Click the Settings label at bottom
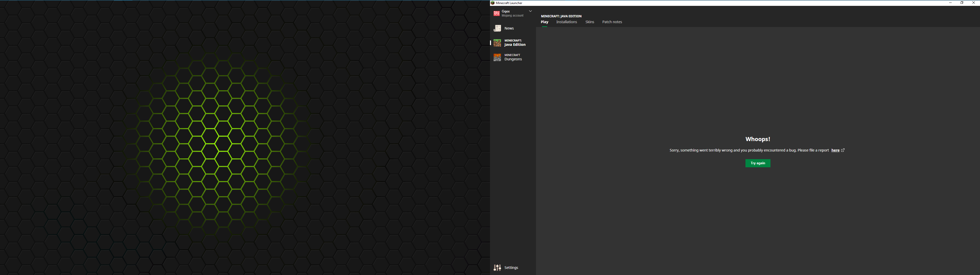This screenshot has height=275, width=980. (511, 268)
